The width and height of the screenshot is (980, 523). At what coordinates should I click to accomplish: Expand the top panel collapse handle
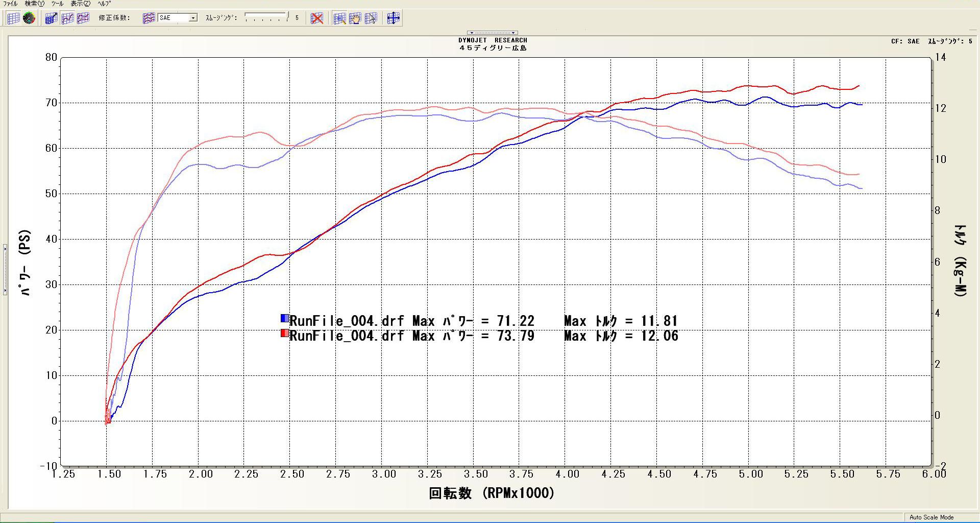point(493,33)
